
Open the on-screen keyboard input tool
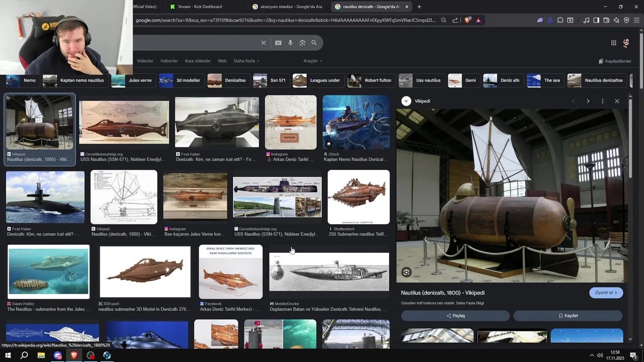tap(278, 43)
